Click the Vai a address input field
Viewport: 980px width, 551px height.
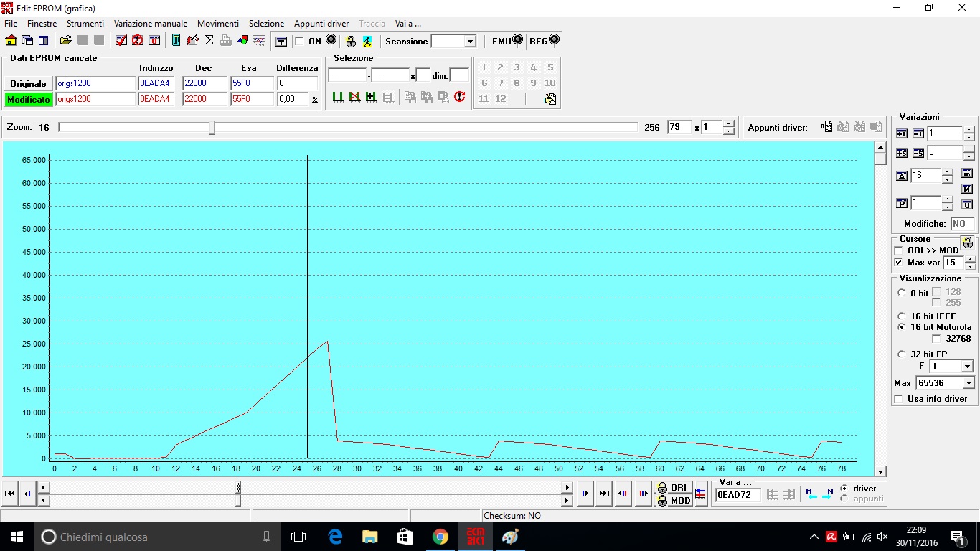pyautogui.click(x=738, y=495)
